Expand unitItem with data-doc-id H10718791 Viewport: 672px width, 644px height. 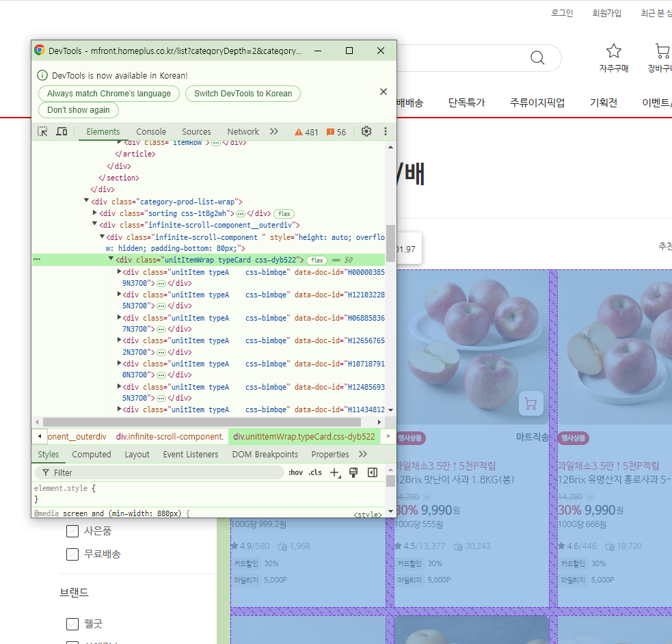point(120,363)
